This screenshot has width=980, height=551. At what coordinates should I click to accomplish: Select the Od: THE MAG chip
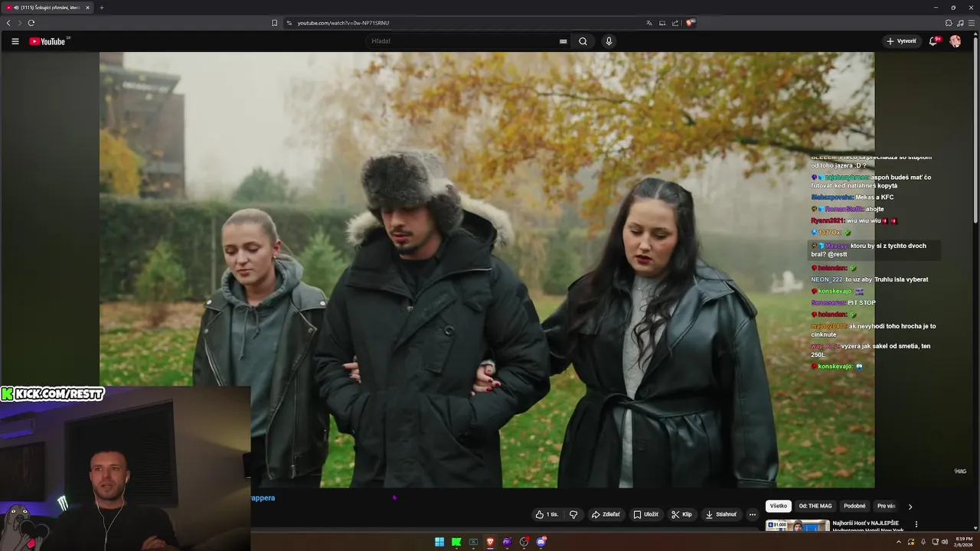(x=815, y=506)
